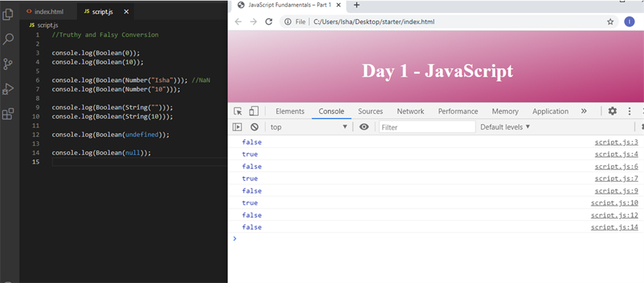
Task: Open the Sources panel in DevTools
Action: pyautogui.click(x=370, y=111)
